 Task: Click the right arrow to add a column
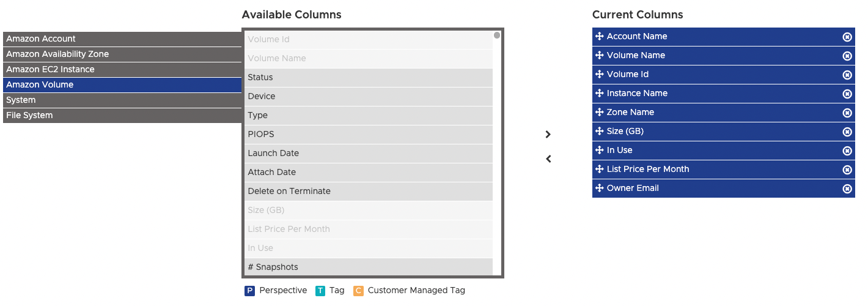(x=548, y=135)
